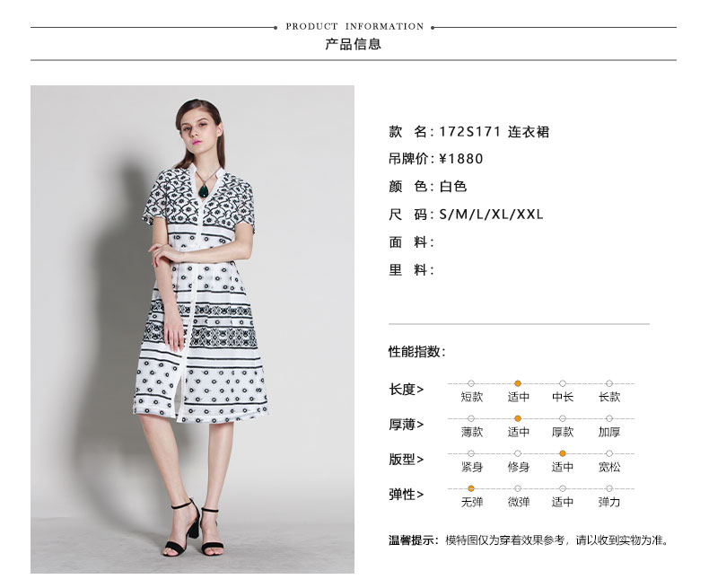This screenshot has width=709, height=588.
Task: Click the 版型> row label
Action: tap(406, 459)
